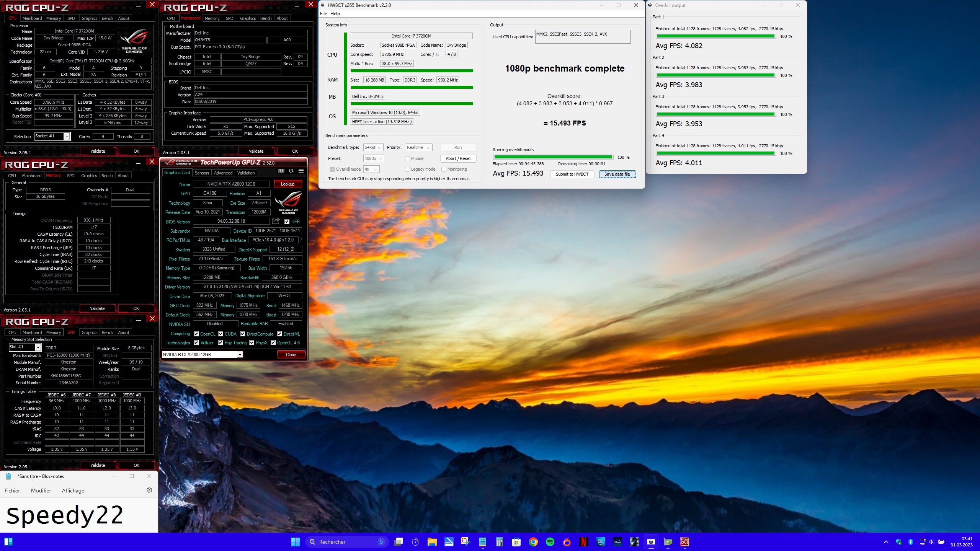
Task: Click the overall benchmark progress bar
Action: click(553, 157)
